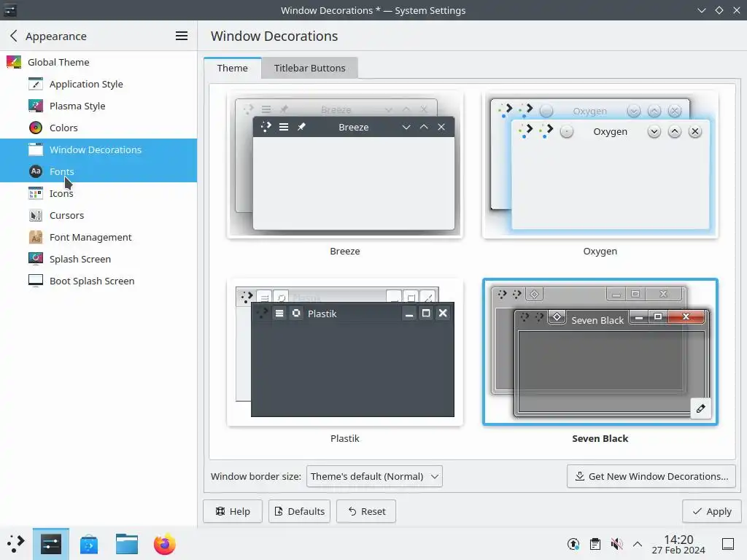Viewport: 747px width, 560px height.
Task: Select the Window Decorations sidebar entry
Action: (x=98, y=149)
